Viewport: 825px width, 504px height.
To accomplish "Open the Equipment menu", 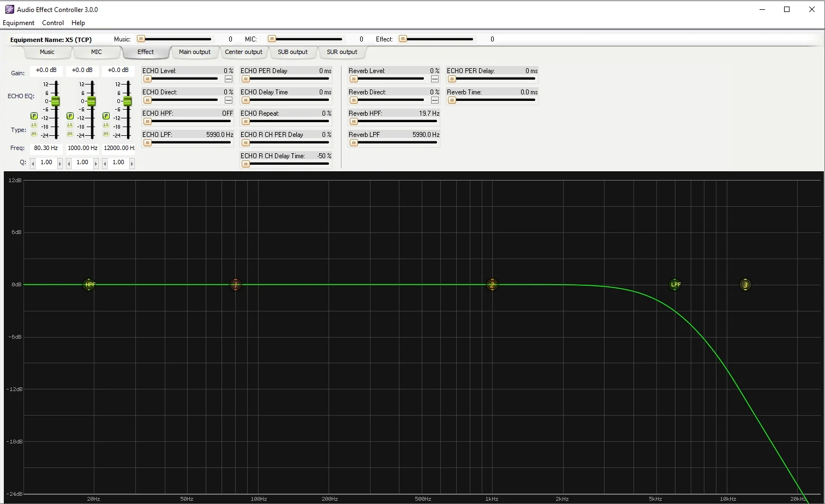I will [19, 23].
